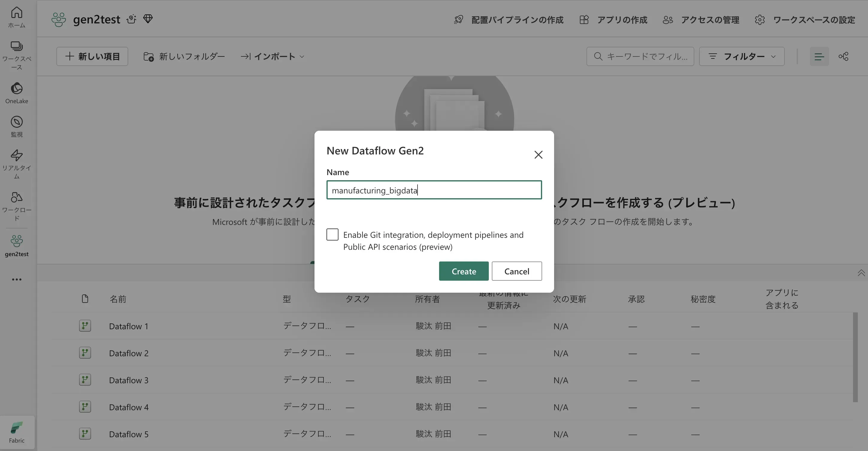Open the sidebar more options ellipsis
The image size is (868, 451).
16,279
